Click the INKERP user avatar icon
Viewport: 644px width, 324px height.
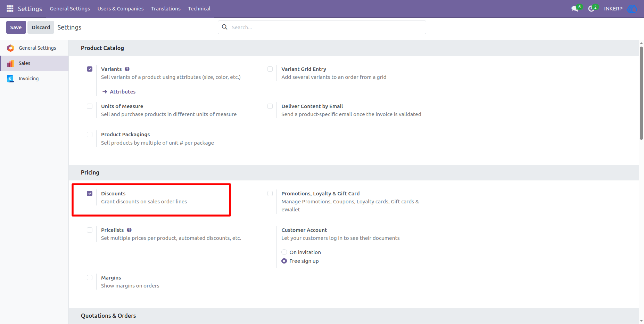tap(632, 9)
